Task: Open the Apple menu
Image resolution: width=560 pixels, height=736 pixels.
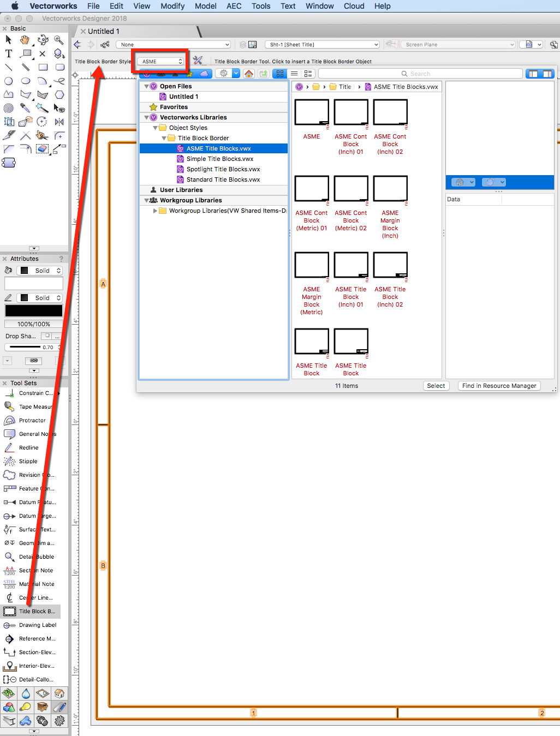Action: pyautogui.click(x=15, y=6)
